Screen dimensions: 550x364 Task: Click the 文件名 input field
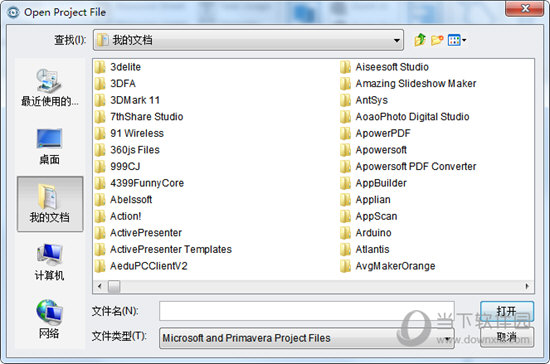[307, 311]
